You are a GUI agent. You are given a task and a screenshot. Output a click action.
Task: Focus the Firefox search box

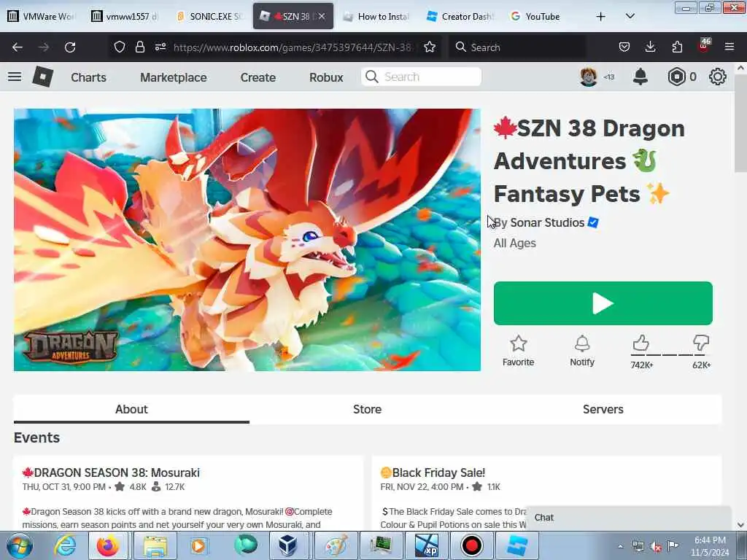(x=517, y=47)
